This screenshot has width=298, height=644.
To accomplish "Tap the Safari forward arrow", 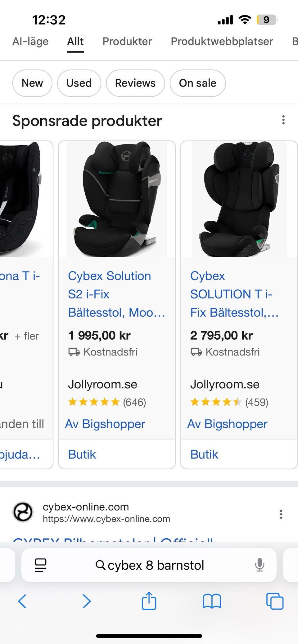I will tap(87, 601).
